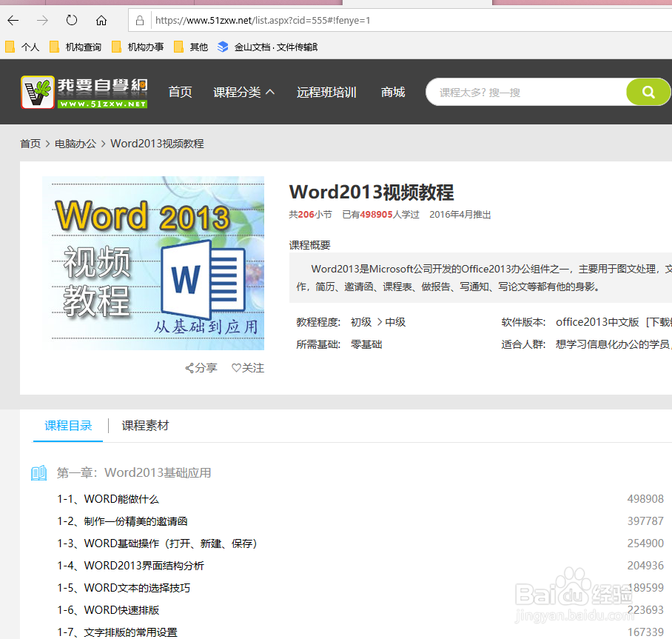Click the 共206小节 lesson count text
Screen dimensions: 672x639
click(x=310, y=215)
